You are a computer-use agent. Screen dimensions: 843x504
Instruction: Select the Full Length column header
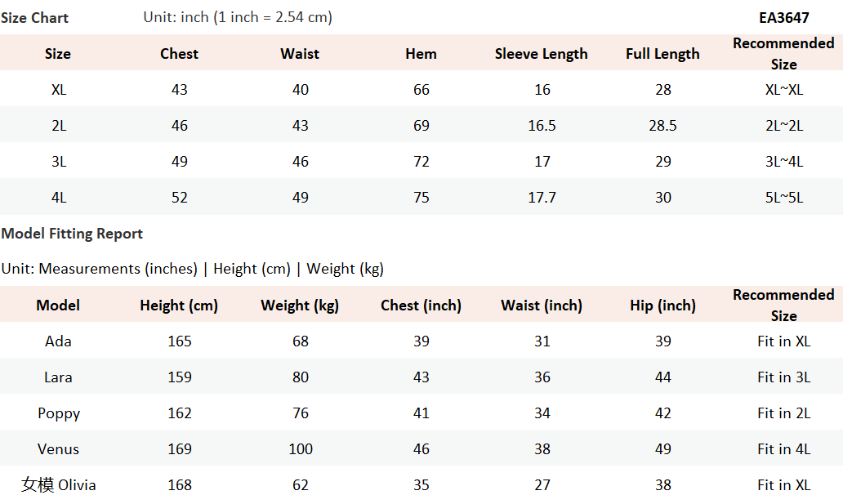[662, 54]
